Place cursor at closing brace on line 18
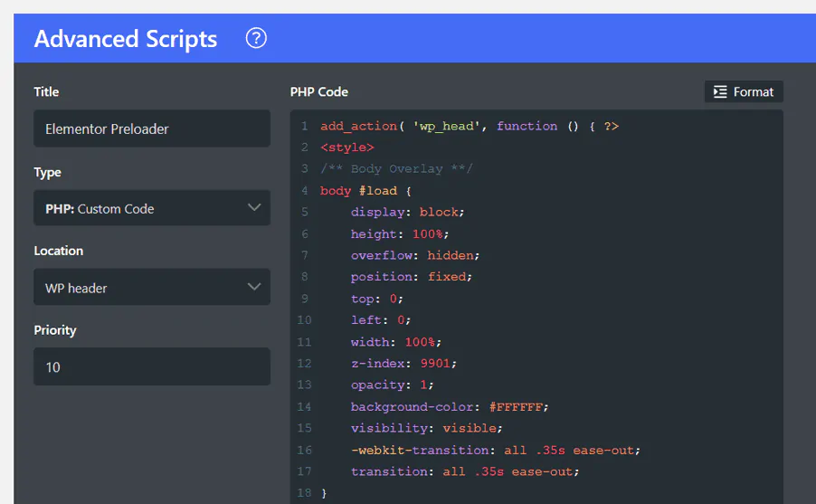The image size is (816, 504). pyautogui.click(x=324, y=493)
